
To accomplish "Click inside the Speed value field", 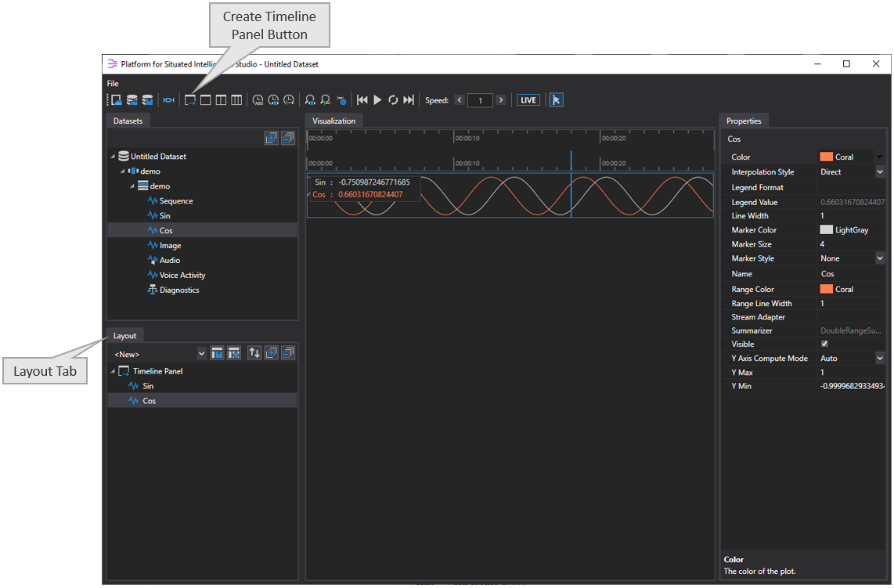I will pos(480,100).
